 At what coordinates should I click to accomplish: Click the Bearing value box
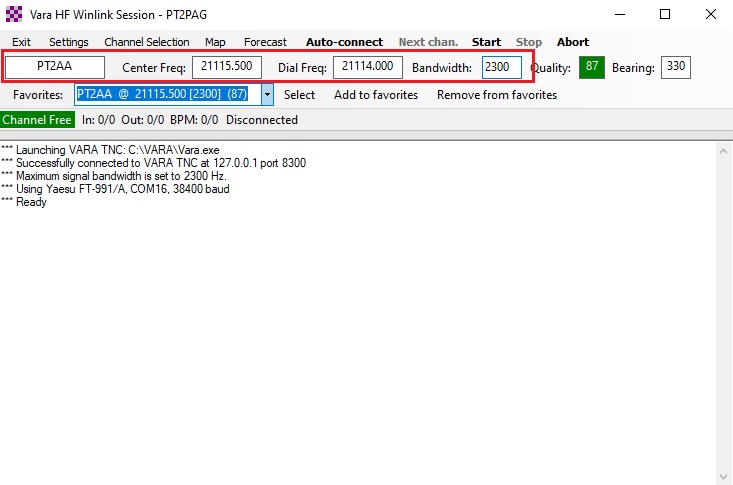tap(676, 67)
